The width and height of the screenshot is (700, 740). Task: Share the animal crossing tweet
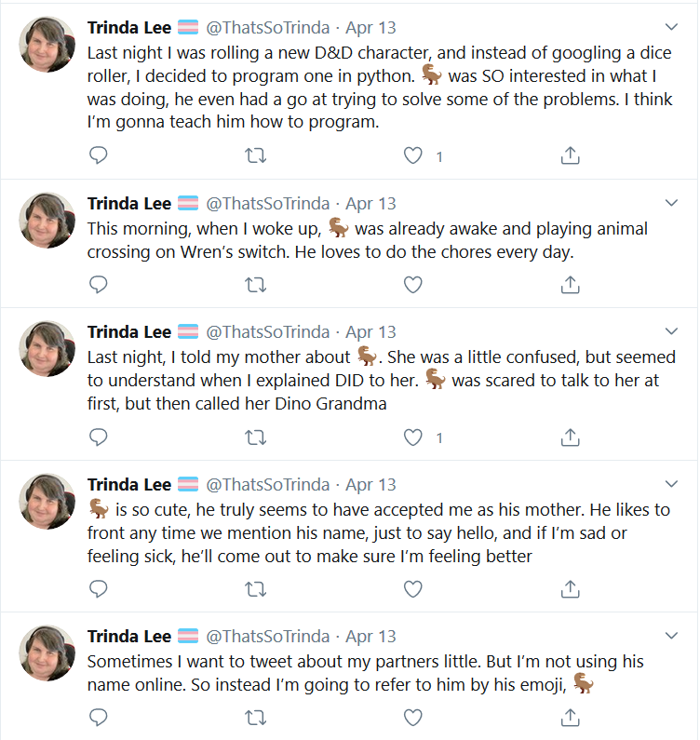[x=571, y=285]
